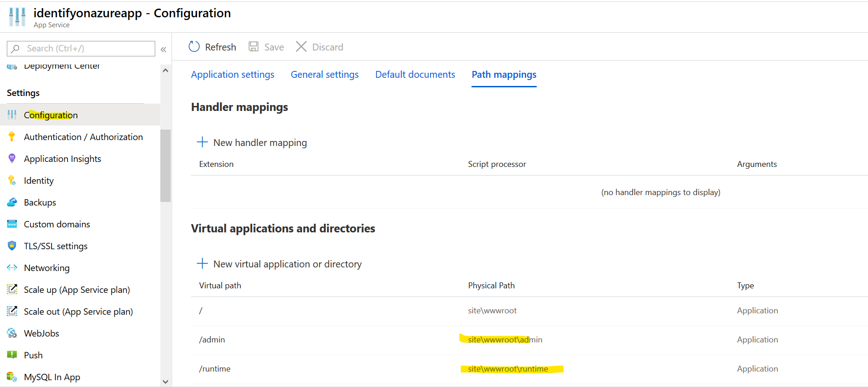Click the plus icon for new handler mapping

202,142
